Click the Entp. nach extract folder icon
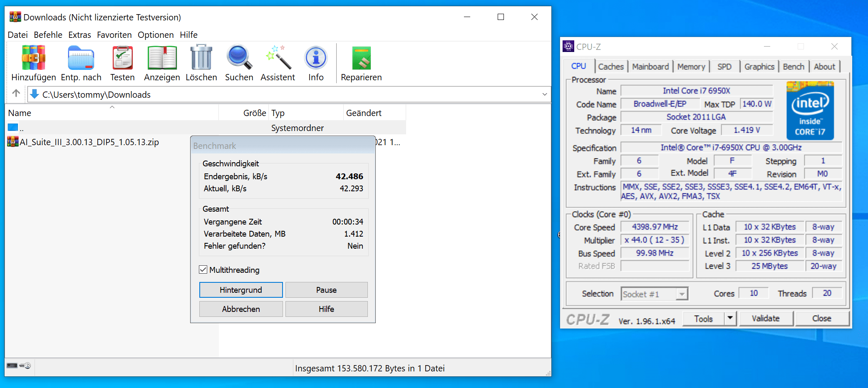The image size is (868, 388). click(81, 57)
